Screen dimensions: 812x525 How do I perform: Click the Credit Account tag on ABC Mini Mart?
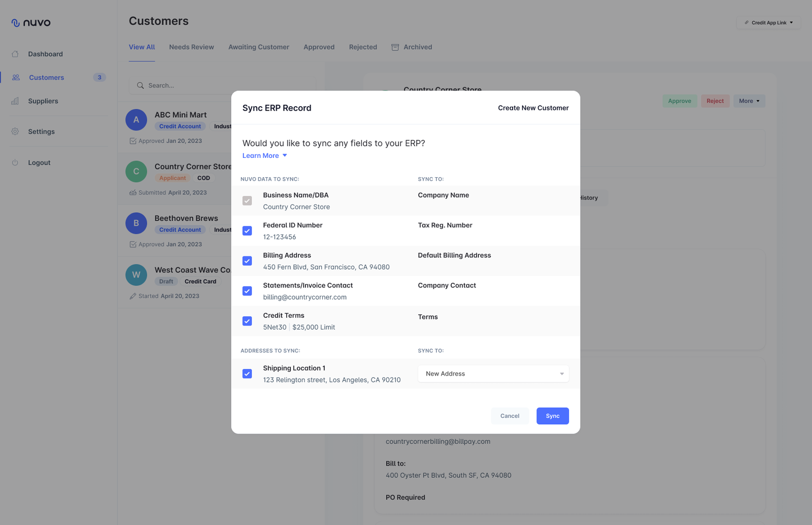(180, 126)
